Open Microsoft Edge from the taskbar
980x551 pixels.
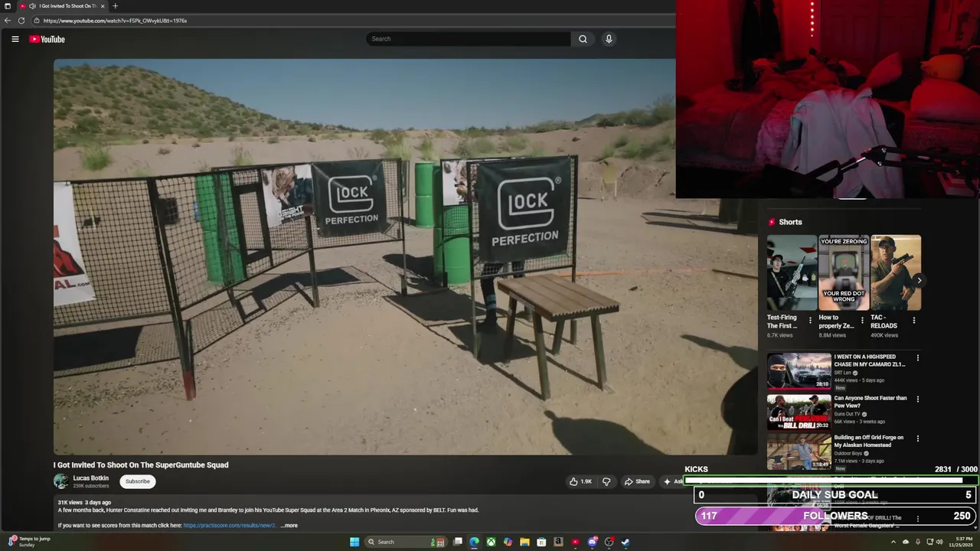pyautogui.click(x=475, y=542)
